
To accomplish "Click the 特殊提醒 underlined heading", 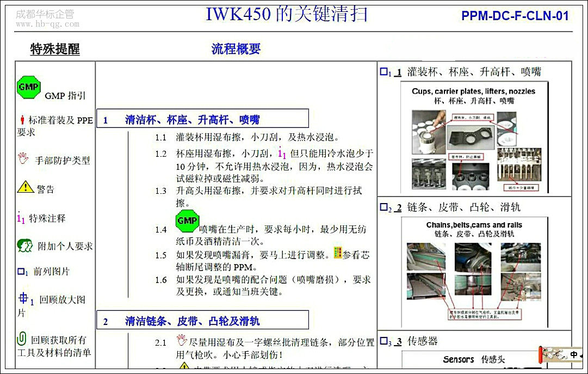I will tap(55, 50).
